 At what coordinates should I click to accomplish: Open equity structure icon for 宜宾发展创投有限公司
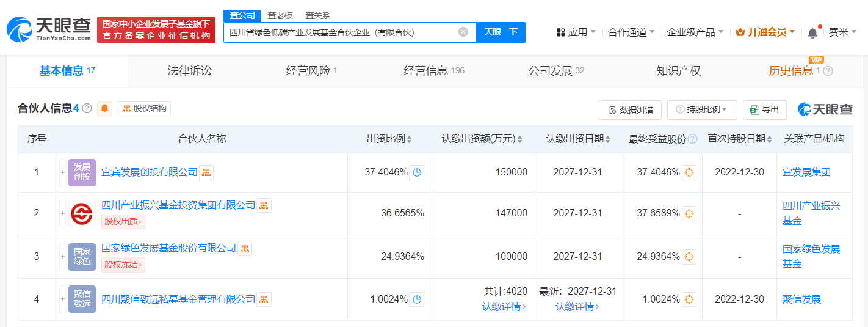tap(206, 172)
